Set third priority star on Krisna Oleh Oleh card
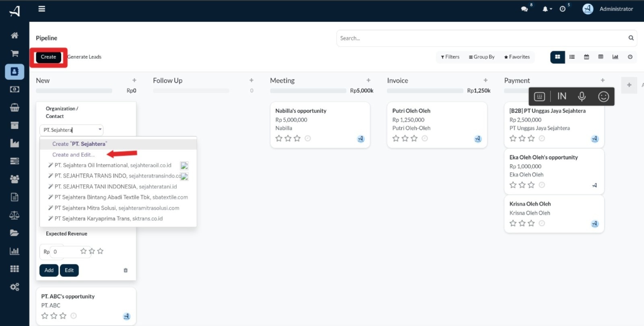 (531, 223)
